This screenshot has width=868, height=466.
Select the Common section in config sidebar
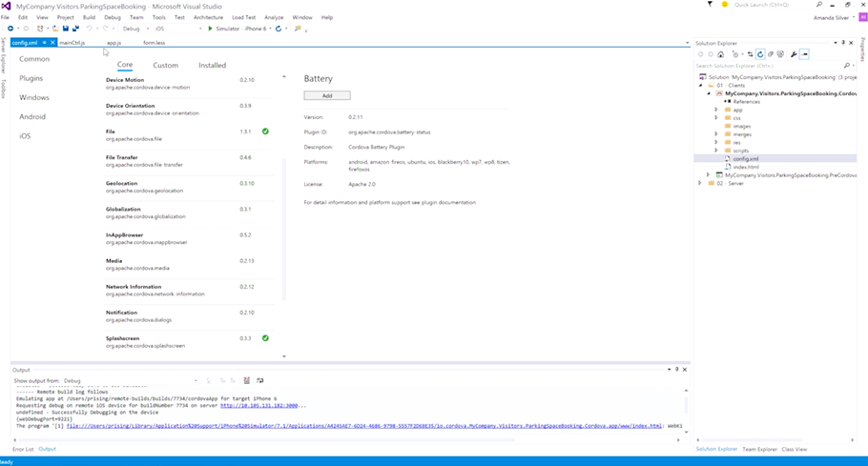tap(34, 59)
